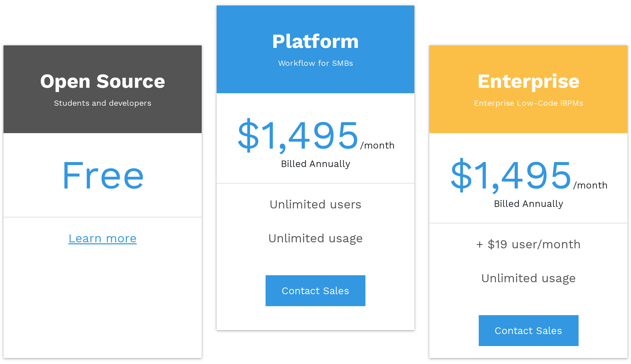
Task: Select the Open Source plan title
Action: pyautogui.click(x=102, y=82)
